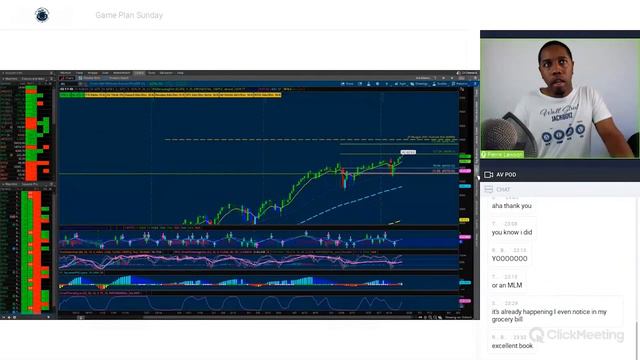Switch to Flexible Grid sub-tab

(x=89, y=78)
